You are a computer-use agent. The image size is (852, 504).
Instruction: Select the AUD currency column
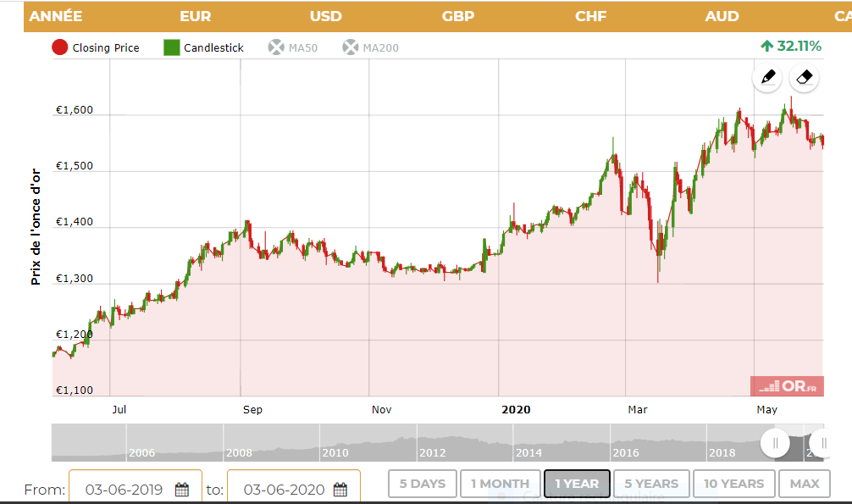722,16
